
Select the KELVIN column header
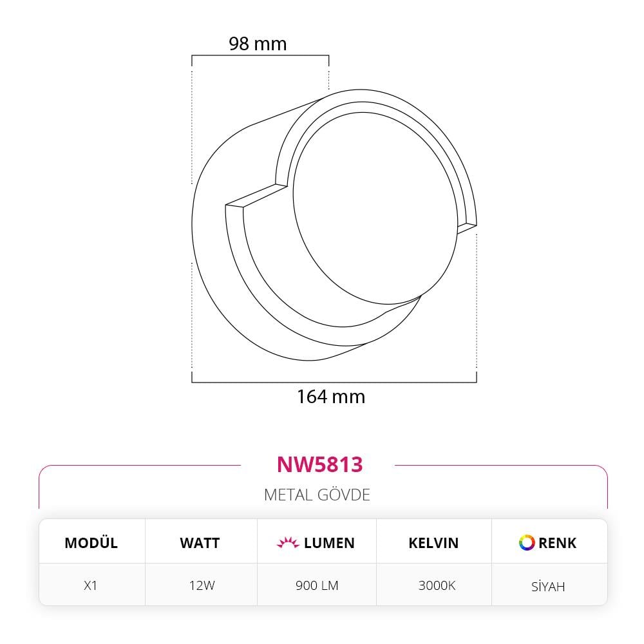(433, 543)
